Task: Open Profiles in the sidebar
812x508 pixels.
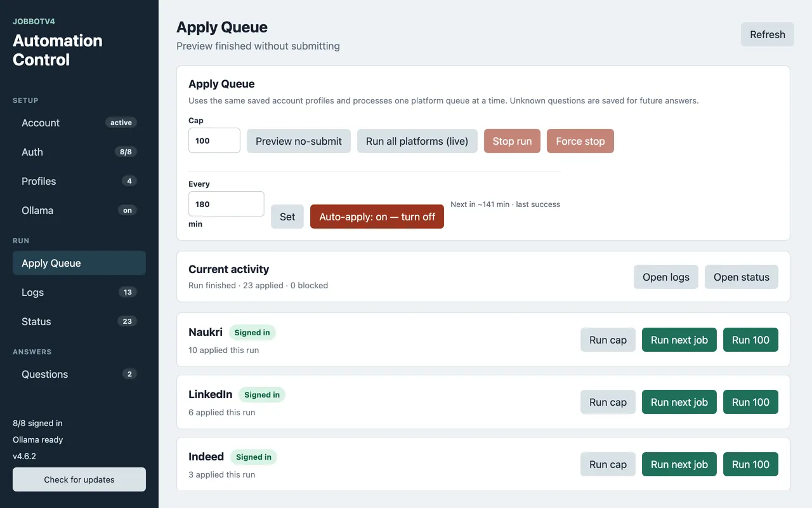Action: coord(79,181)
